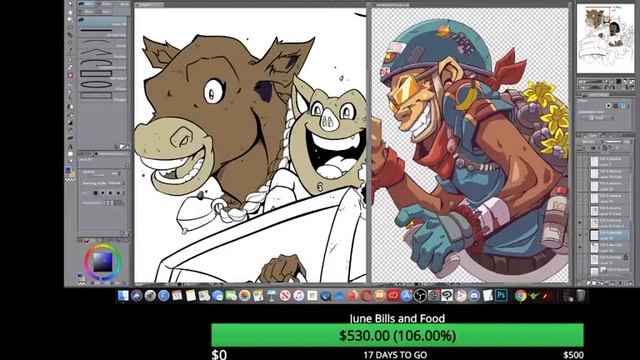
Task: Switch to the first sub tool group tab
Action: (x=88, y=3)
